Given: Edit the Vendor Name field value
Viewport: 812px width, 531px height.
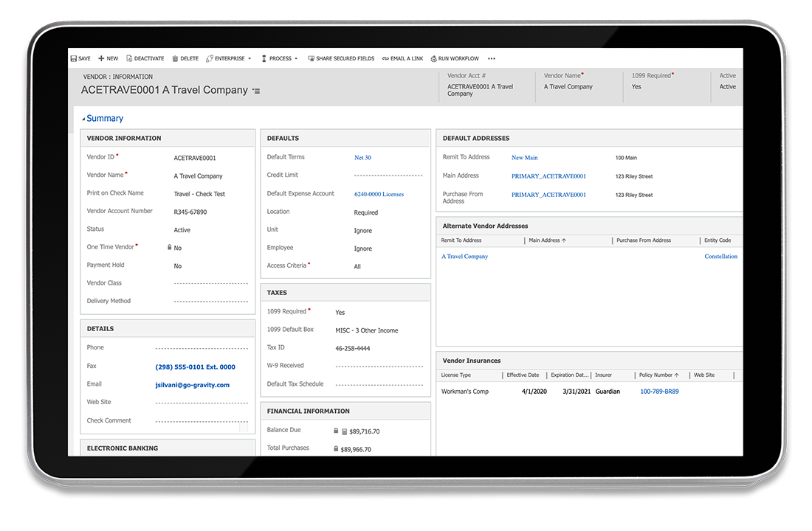Looking at the screenshot, I should click(x=199, y=176).
